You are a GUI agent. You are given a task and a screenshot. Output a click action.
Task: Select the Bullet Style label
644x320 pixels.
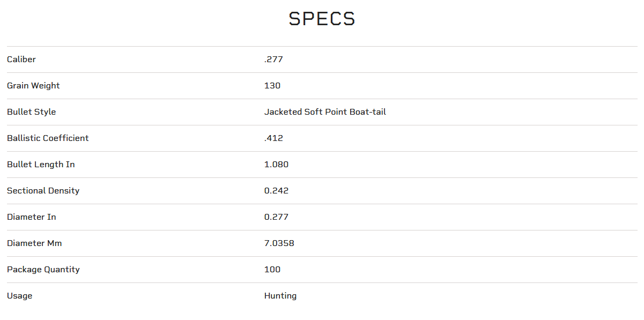click(31, 112)
